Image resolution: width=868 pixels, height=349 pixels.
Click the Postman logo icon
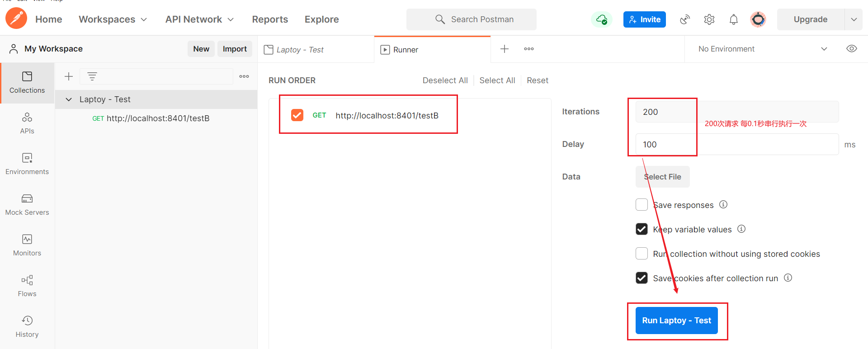click(x=16, y=19)
